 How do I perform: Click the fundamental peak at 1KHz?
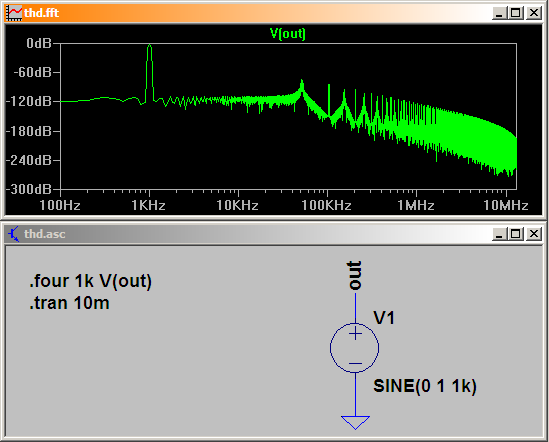coord(150,47)
